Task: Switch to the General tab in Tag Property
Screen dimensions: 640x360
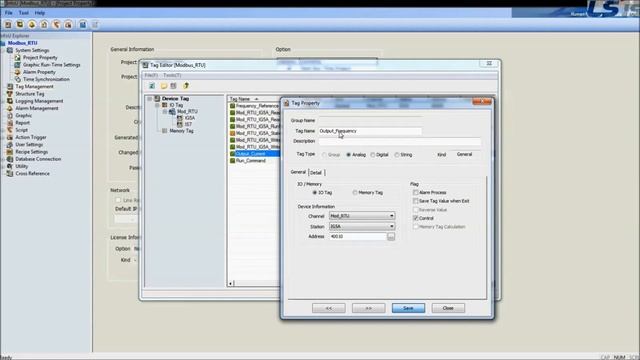Action: 298,172
